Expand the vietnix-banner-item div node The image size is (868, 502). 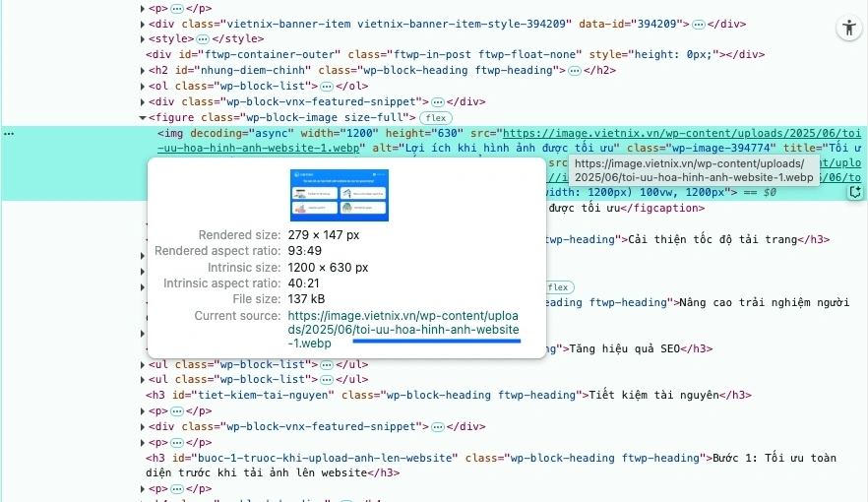point(143,24)
